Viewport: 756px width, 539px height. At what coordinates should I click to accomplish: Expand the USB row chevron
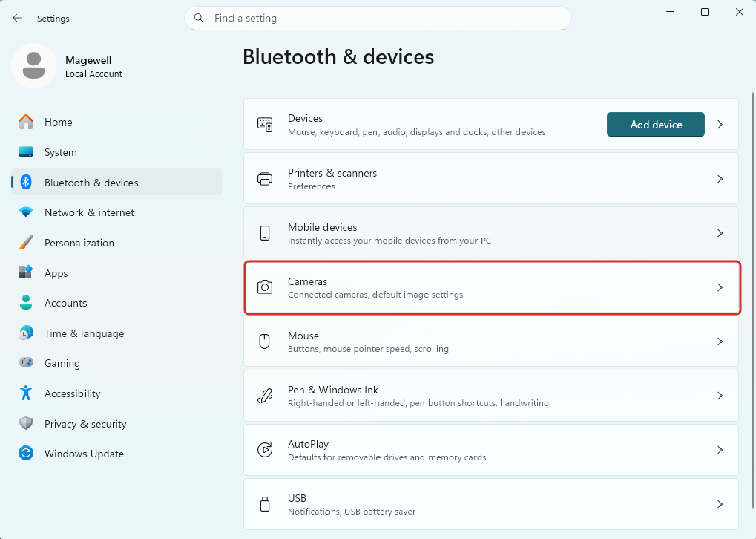[x=720, y=504]
